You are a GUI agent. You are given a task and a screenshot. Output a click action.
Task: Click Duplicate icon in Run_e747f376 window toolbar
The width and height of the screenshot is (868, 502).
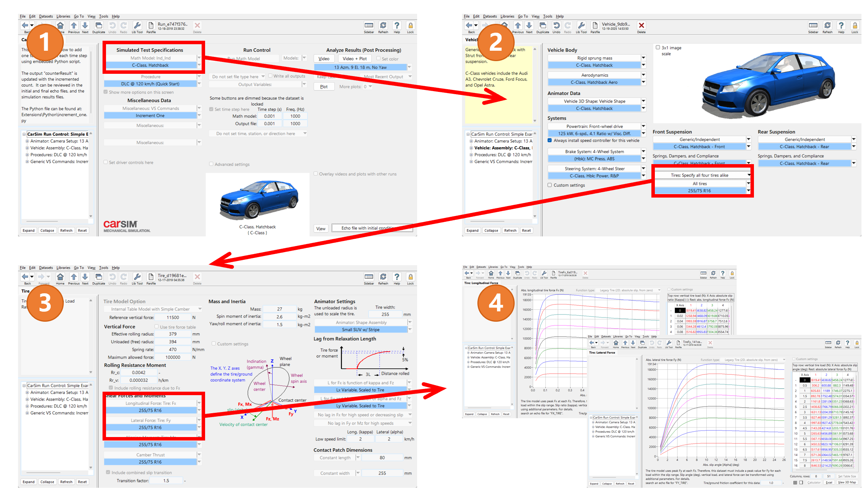pos(99,26)
